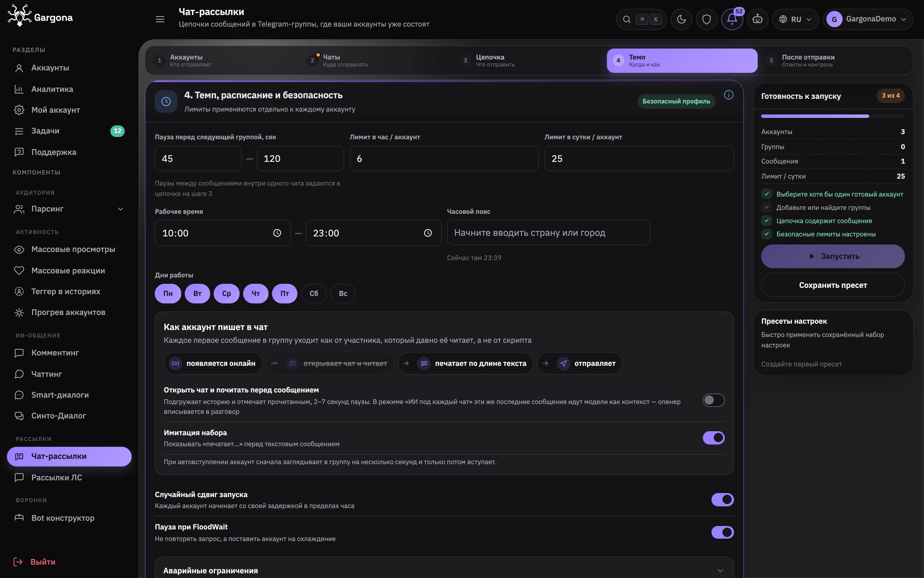Open the robot assistant icon

pyautogui.click(x=757, y=19)
